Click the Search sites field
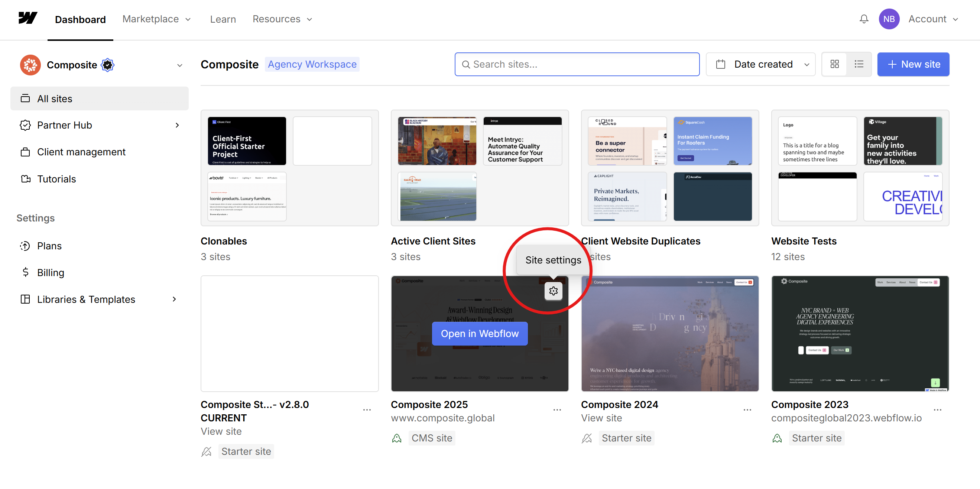This screenshot has width=980, height=489. (577, 64)
